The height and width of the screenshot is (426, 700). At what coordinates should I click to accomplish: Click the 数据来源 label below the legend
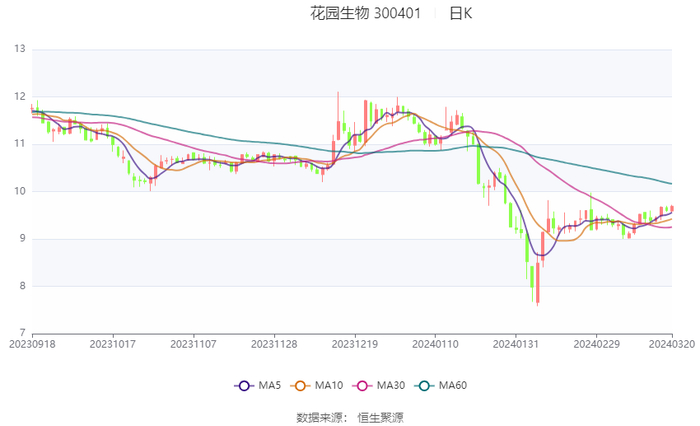tap(320, 417)
